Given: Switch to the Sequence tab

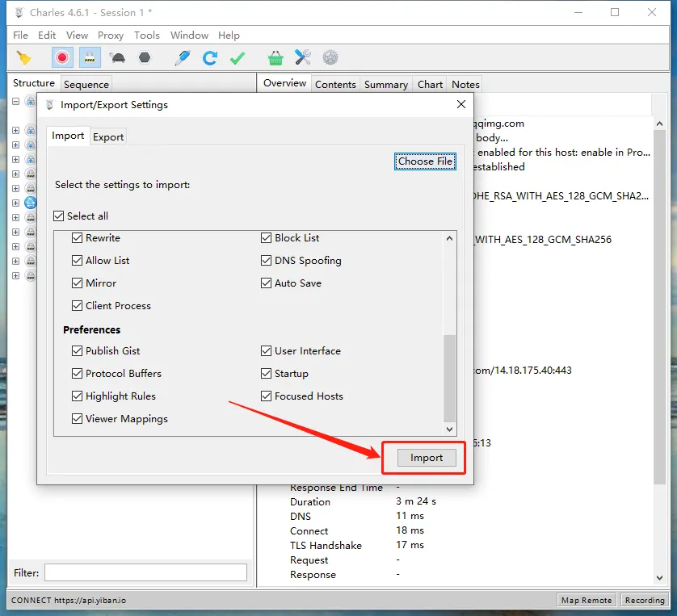Looking at the screenshot, I should pyautogui.click(x=86, y=84).
